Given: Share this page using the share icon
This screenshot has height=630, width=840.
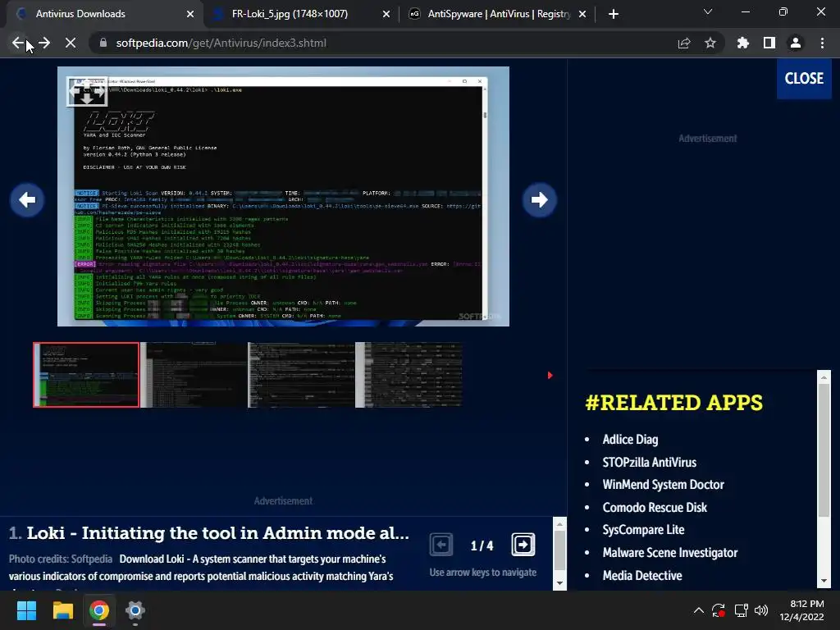Looking at the screenshot, I should click(684, 43).
